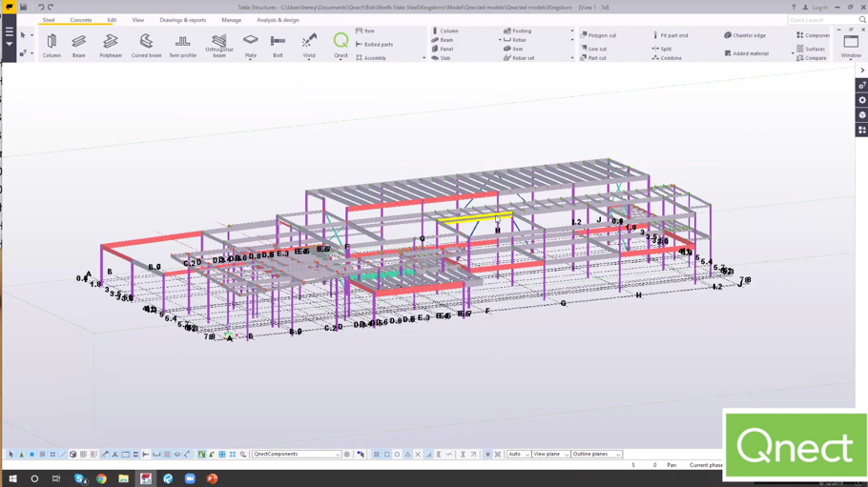Open the View tab
Screen dimensions: 868x487
tap(138, 20)
